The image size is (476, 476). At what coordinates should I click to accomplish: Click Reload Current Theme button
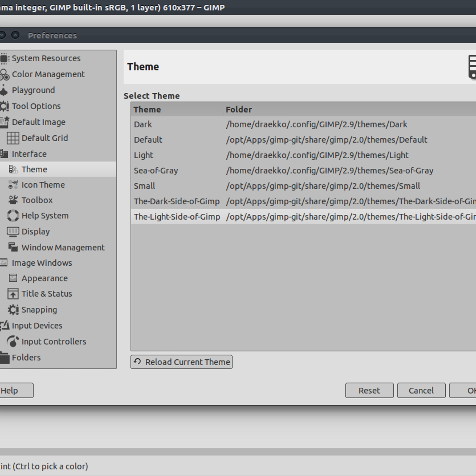click(181, 362)
